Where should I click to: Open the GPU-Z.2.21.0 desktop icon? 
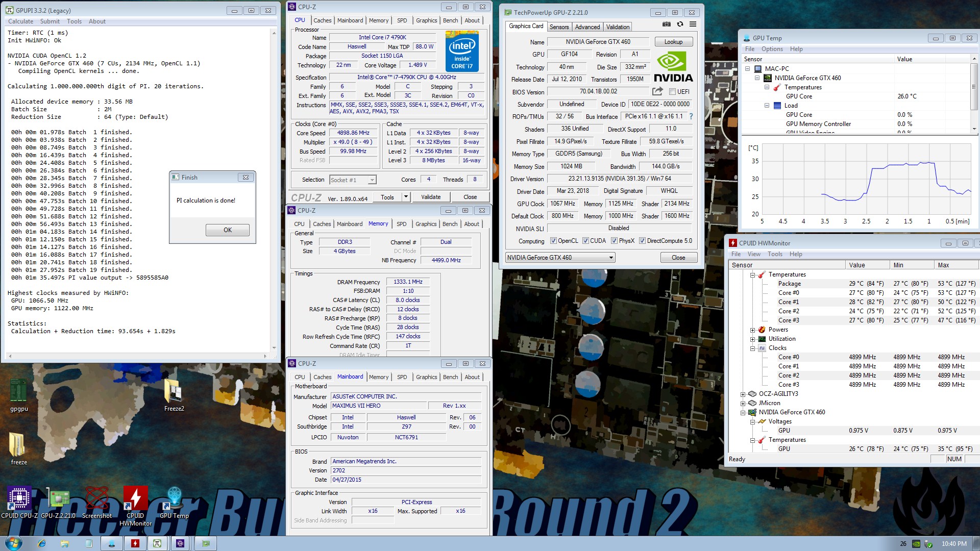coord(58,503)
